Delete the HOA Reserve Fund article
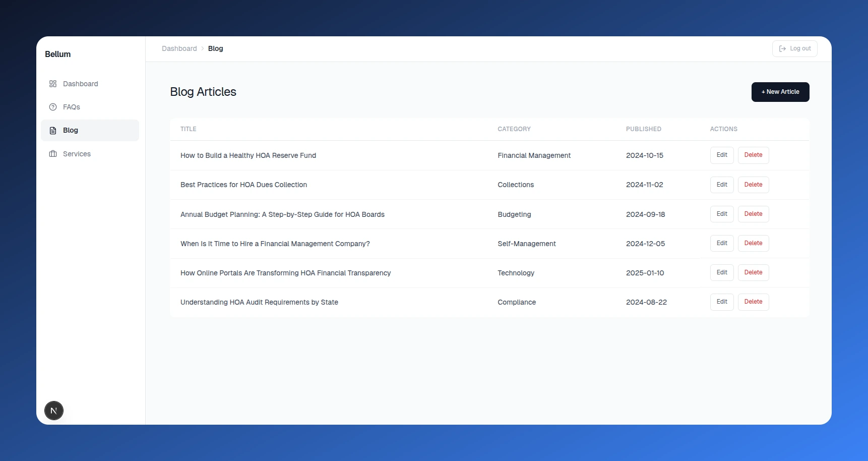Image resolution: width=868 pixels, height=461 pixels. [x=753, y=155]
